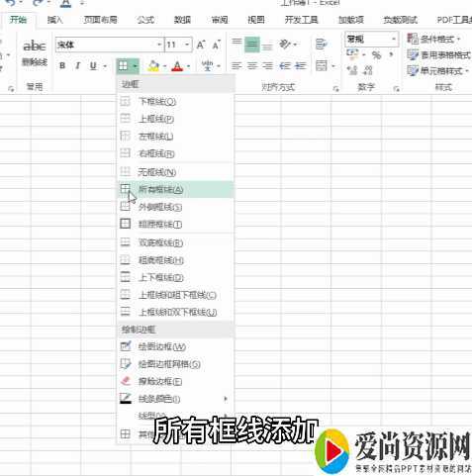Viewport: 472px width, 476px height.
Task: Toggle Underline formatting
Action: click(93, 66)
